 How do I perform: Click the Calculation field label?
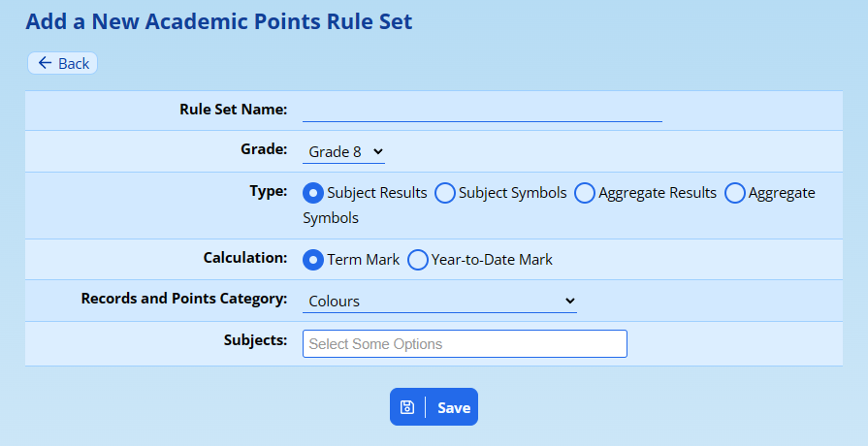tap(245, 258)
